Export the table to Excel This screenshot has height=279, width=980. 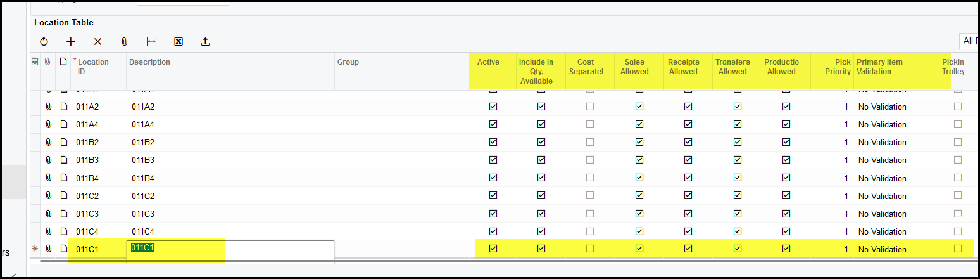tap(179, 42)
